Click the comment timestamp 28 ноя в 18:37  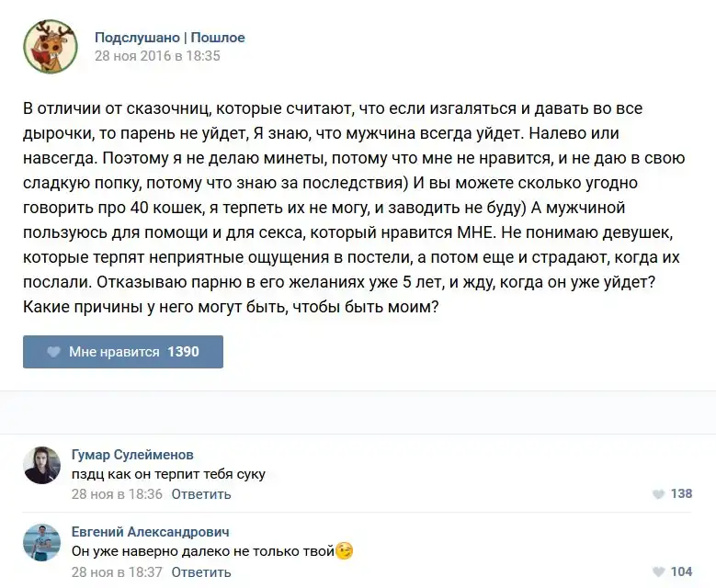[117, 571]
